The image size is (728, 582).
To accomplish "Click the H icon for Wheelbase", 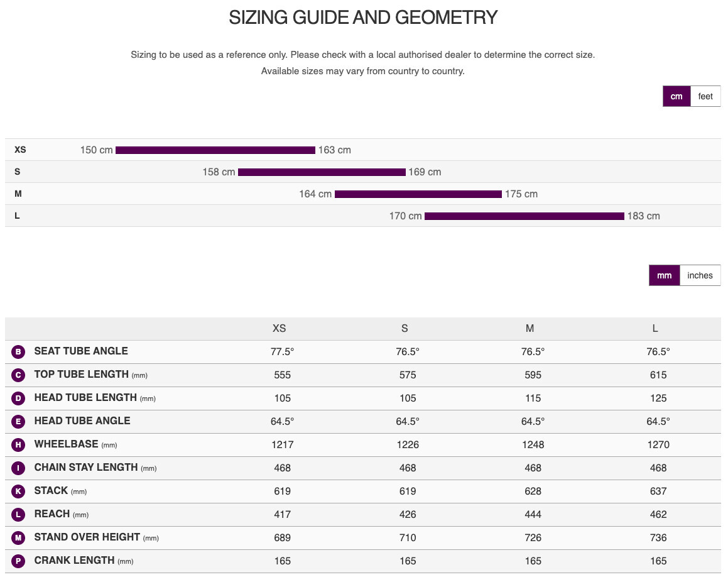I will [x=18, y=444].
